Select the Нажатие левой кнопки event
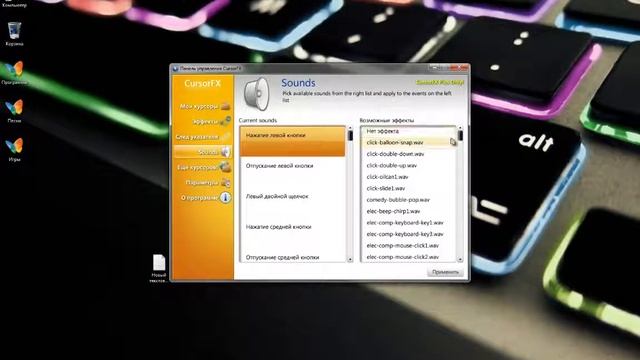 pyautogui.click(x=292, y=141)
